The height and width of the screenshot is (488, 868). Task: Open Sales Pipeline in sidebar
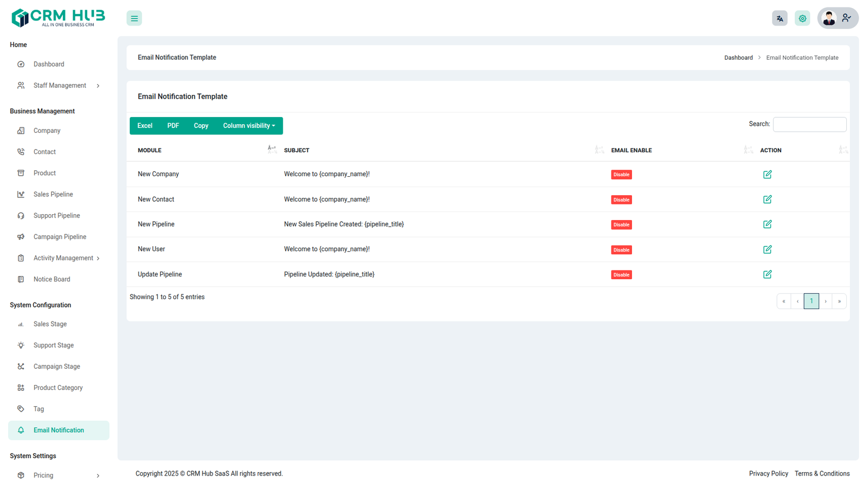click(53, 195)
